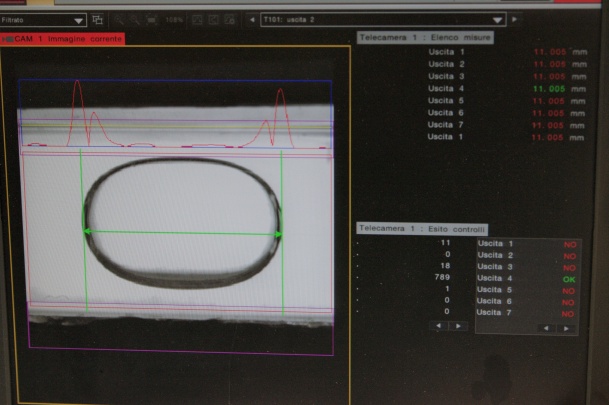Select the CAM 1 Immagine corrente tab

coord(63,39)
